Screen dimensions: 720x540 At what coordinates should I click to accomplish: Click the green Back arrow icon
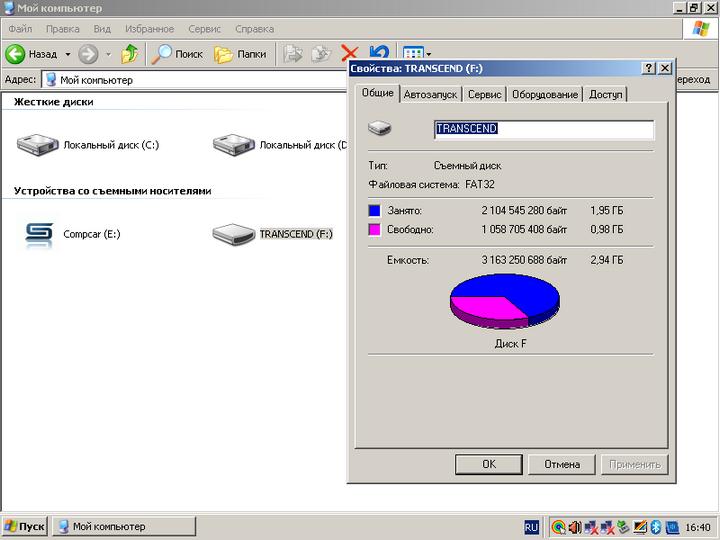(15, 54)
